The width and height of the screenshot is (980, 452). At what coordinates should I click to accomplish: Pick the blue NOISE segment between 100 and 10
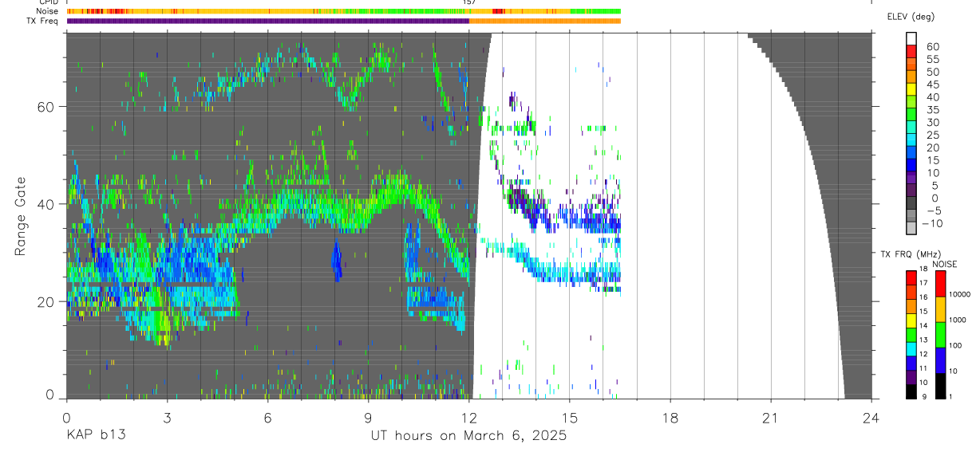coord(940,360)
